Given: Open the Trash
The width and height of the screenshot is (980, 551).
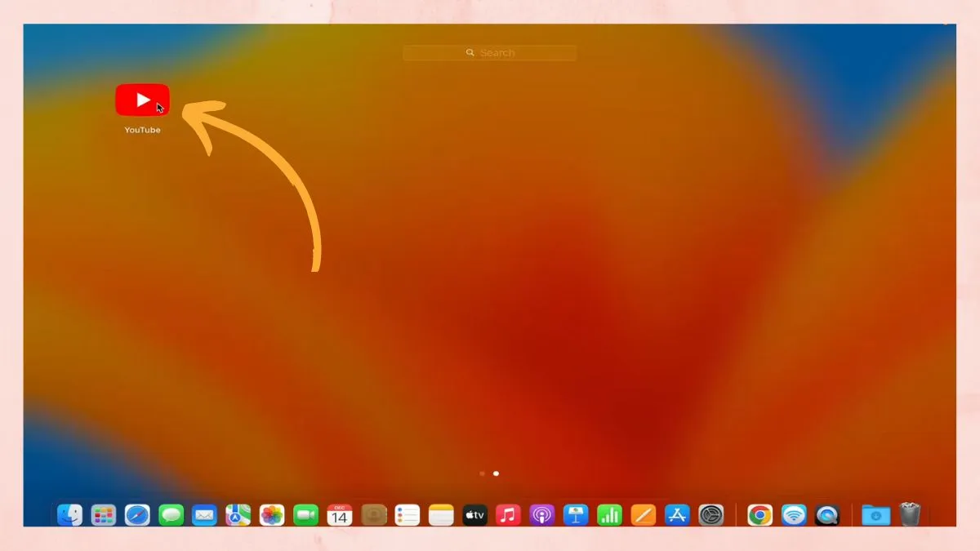Looking at the screenshot, I should click(x=908, y=515).
